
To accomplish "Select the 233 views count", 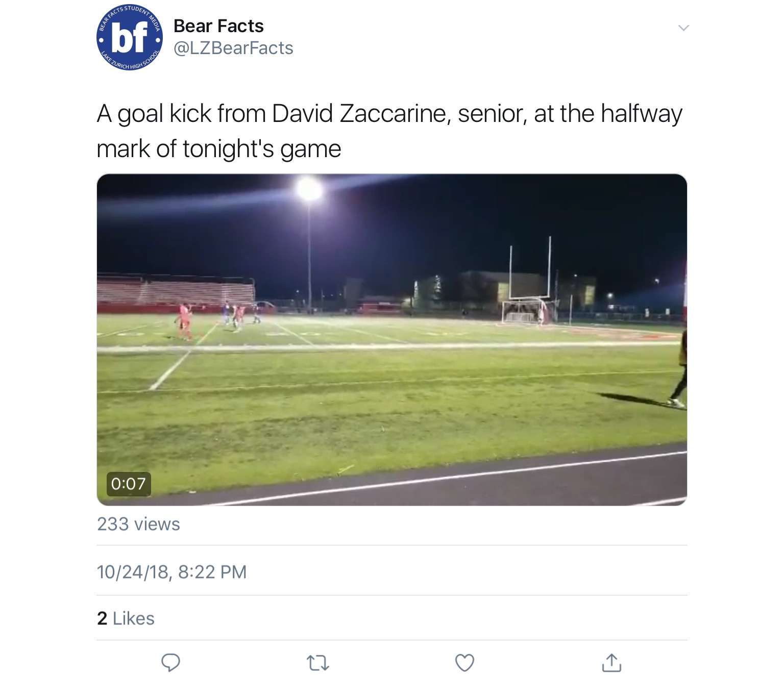I will click(x=138, y=524).
